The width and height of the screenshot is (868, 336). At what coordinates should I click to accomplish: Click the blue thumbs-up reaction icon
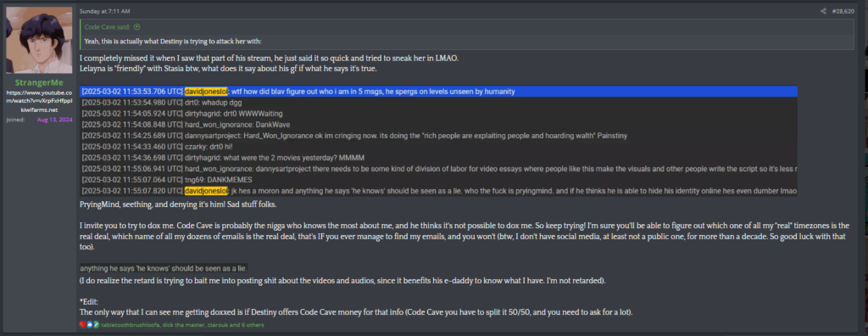88,325
